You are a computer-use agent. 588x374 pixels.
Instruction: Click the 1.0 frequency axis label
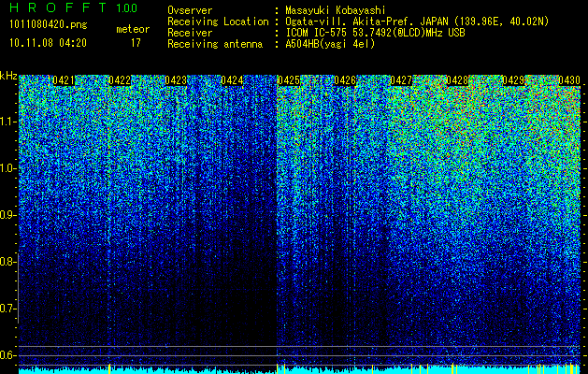[x=7, y=168]
